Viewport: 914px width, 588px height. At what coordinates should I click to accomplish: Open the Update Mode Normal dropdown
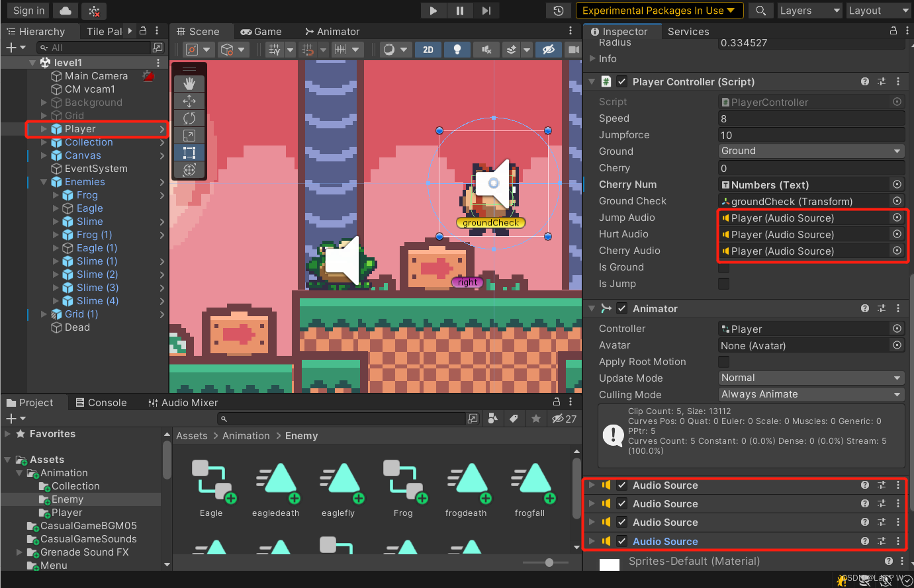coord(811,378)
